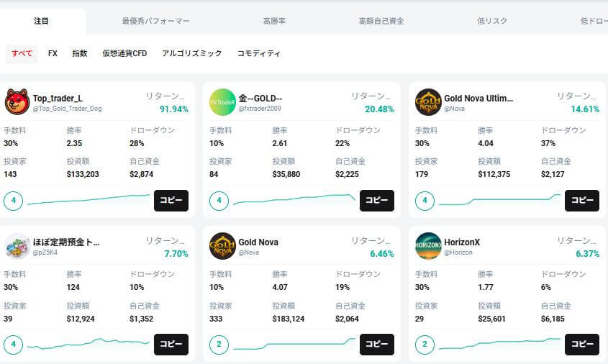This screenshot has height=364, width=608.
Task: Copy the Top_trader_L strategy
Action: coord(171,201)
